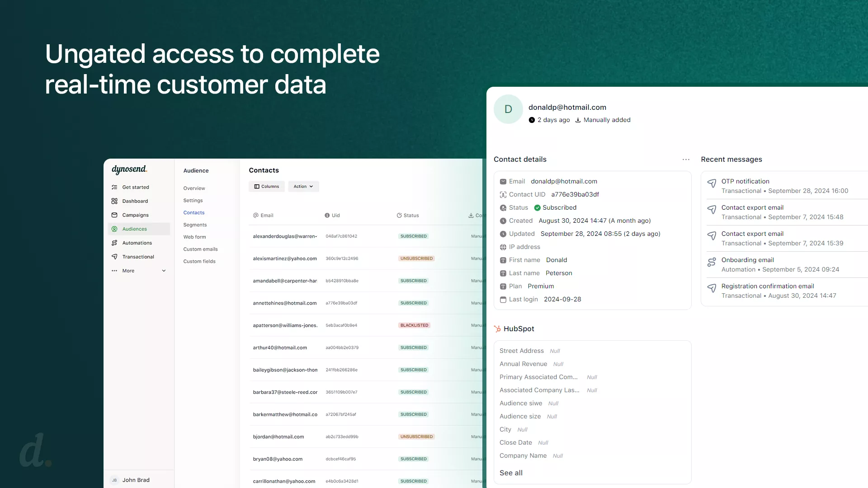This screenshot has width=868, height=488.
Task: Expand the Action dropdown
Action: pyautogui.click(x=303, y=187)
